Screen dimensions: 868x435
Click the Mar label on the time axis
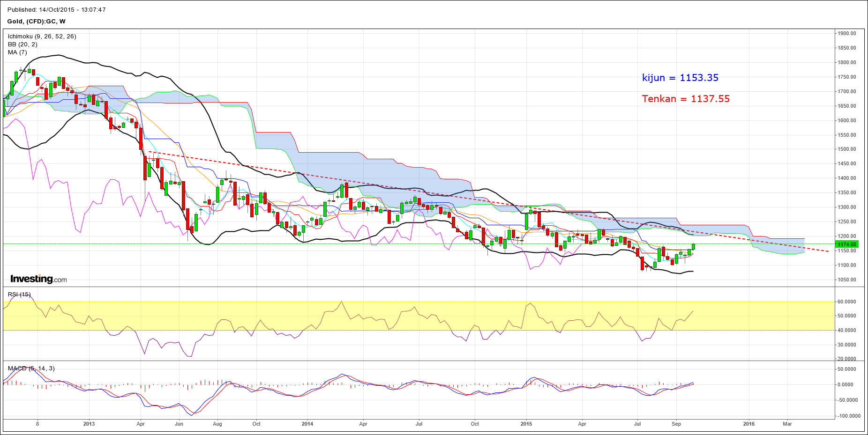point(787,424)
